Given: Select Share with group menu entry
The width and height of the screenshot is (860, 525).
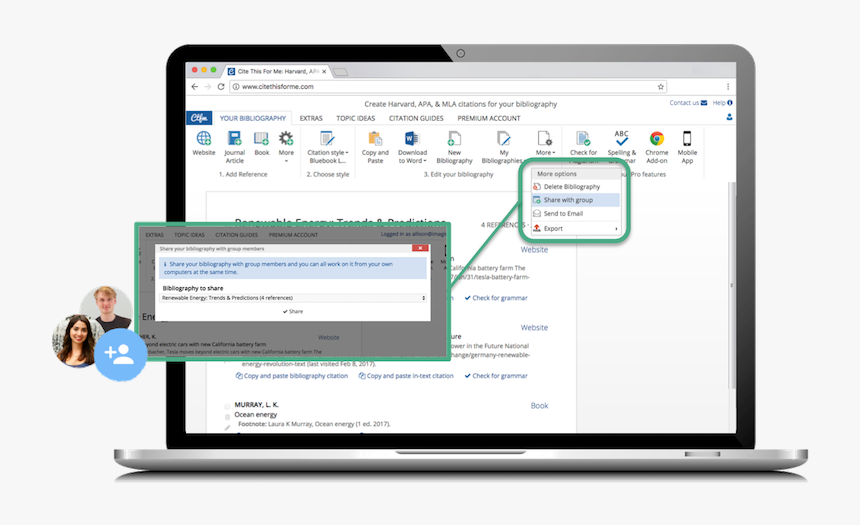Looking at the screenshot, I should [575, 200].
